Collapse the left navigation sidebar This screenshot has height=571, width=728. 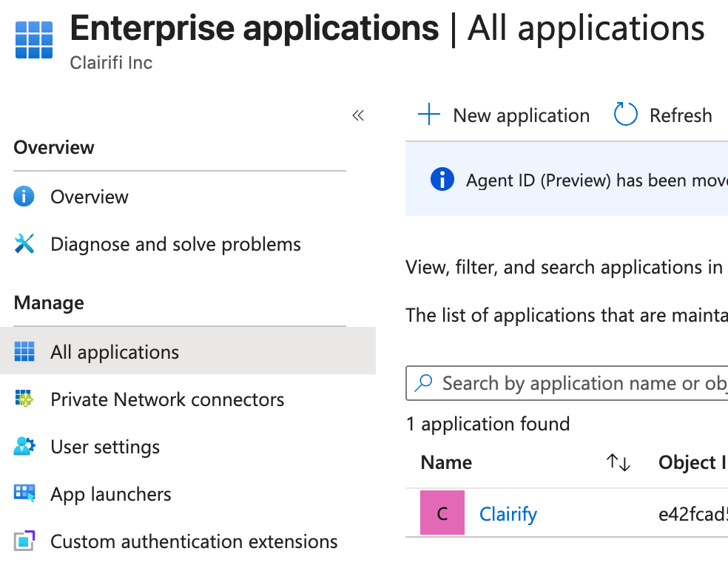point(358,115)
